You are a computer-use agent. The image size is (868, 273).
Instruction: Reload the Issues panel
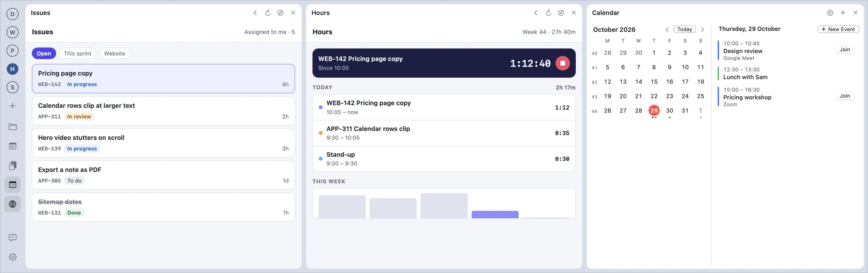(268, 13)
